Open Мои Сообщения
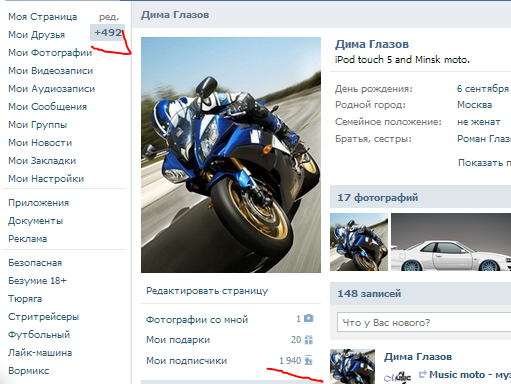The height and width of the screenshot is (384, 511). point(48,107)
